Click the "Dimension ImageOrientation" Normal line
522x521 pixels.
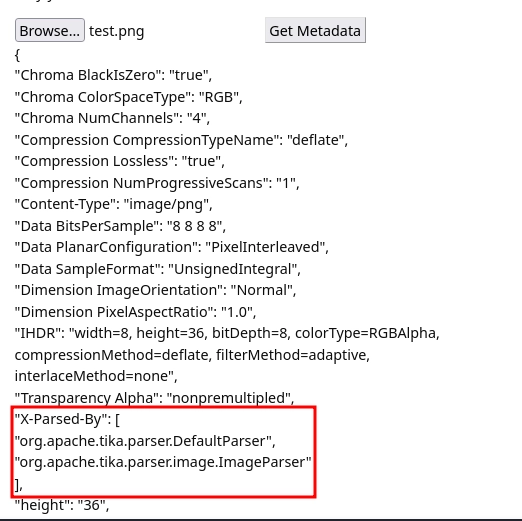[155, 290]
